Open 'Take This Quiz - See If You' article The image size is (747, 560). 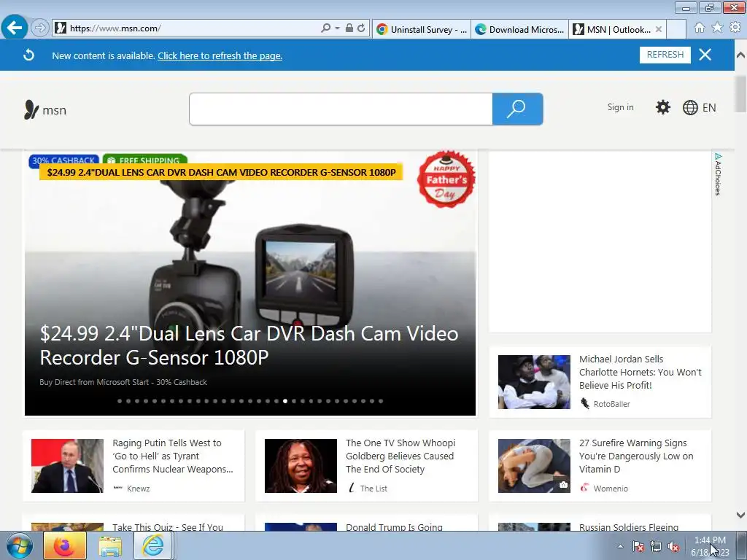pos(168,526)
